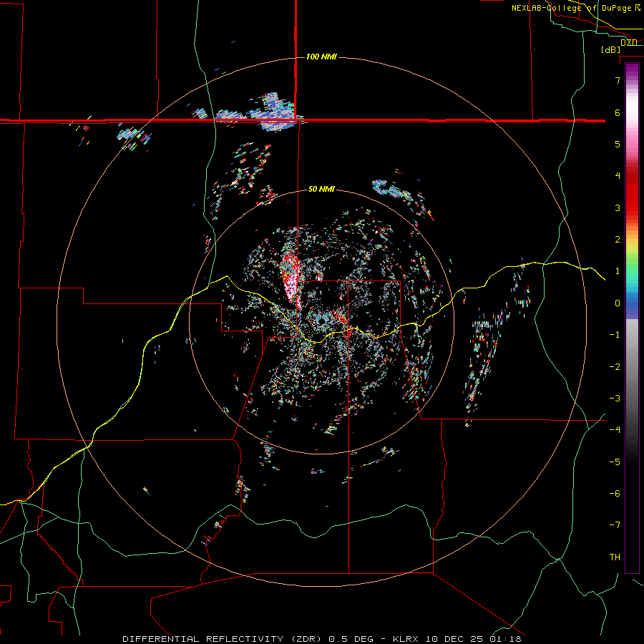Click the "6" tick label on the scale

[x=618, y=112]
